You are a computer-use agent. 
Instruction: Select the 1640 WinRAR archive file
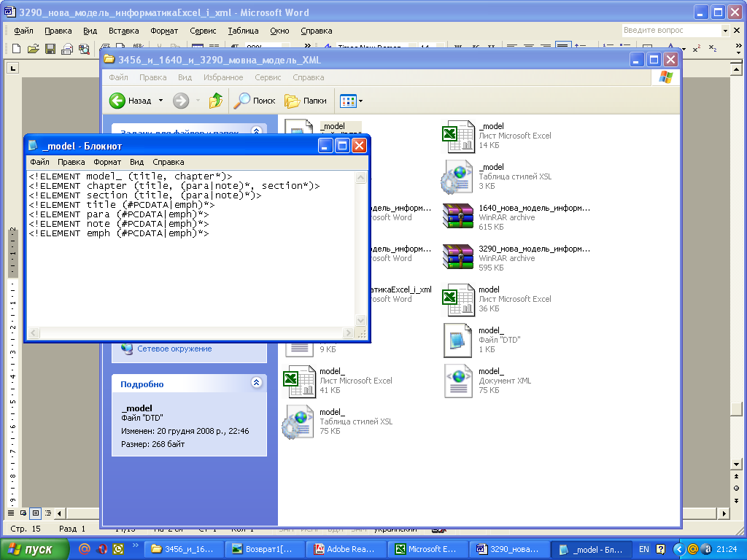click(x=459, y=217)
